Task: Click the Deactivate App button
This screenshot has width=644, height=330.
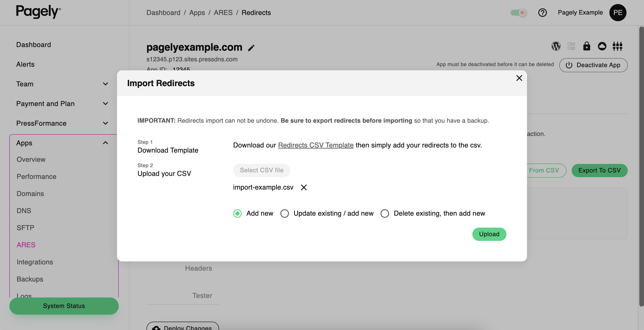Action: click(593, 65)
